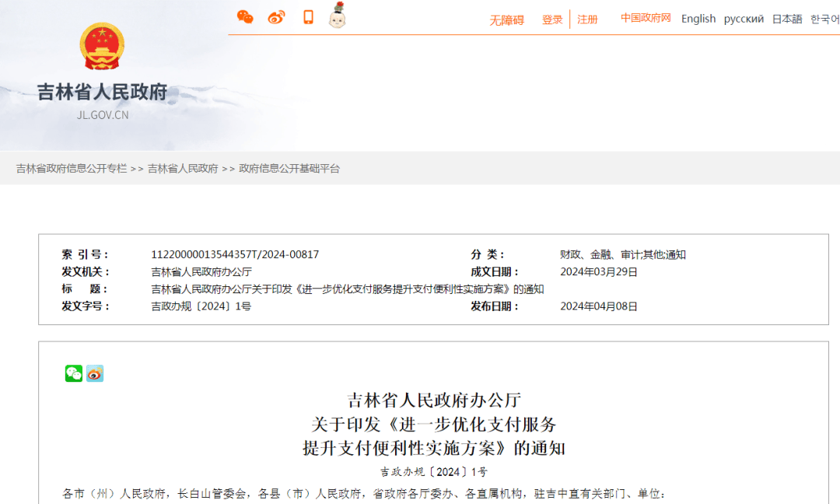Select the русский language option
This screenshot has width=840, height=504.
pyautogui.click(x=744, y=19)
